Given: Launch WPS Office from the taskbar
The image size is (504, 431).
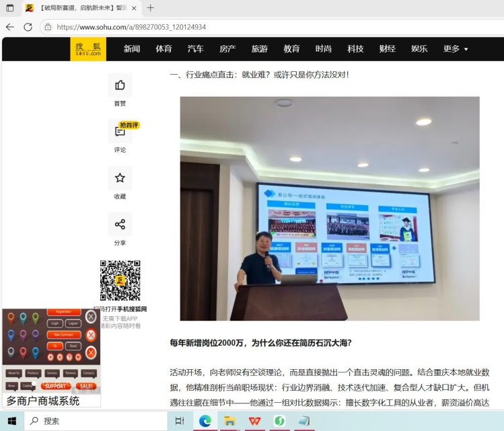Looking at the screenshot, I should [x=254, y=421].
